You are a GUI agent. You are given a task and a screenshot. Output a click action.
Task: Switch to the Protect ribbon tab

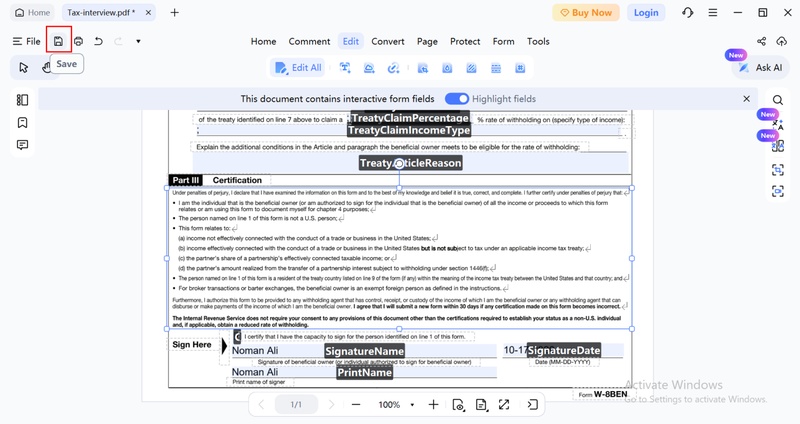[465, 41]
